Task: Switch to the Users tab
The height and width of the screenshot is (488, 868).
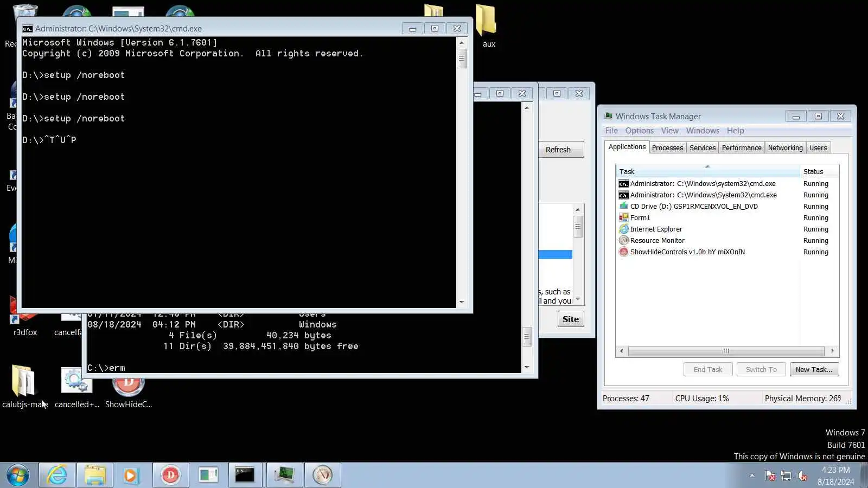Action: [818, 148]
